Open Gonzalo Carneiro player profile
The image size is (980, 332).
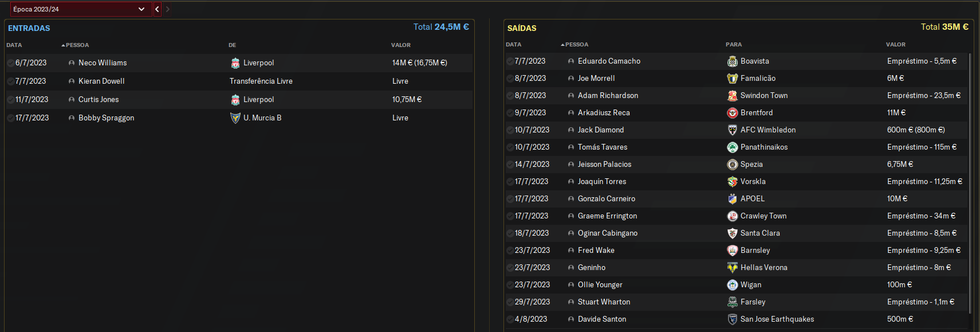click(x=607, y=199)
